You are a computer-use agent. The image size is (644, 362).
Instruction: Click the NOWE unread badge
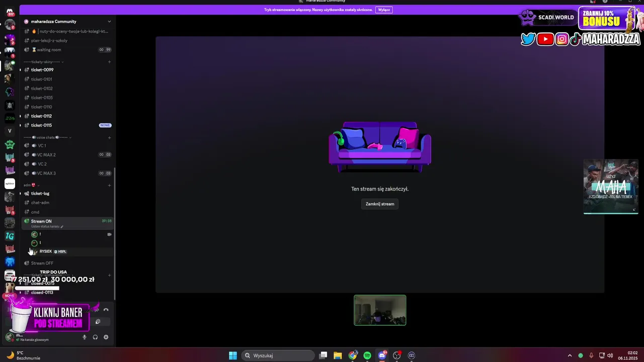(105, 125)
